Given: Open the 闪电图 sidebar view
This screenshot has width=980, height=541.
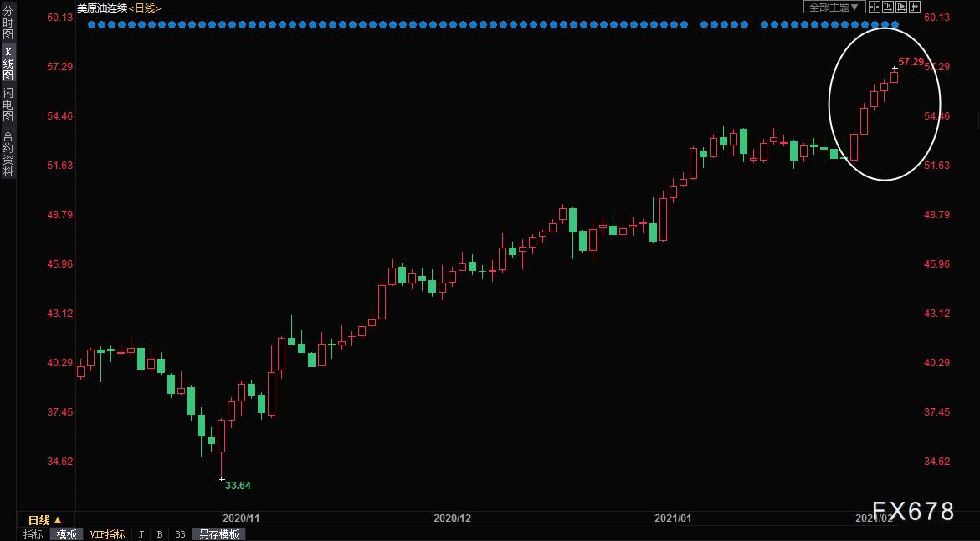Looking at the screenshot, I should 8,105.
